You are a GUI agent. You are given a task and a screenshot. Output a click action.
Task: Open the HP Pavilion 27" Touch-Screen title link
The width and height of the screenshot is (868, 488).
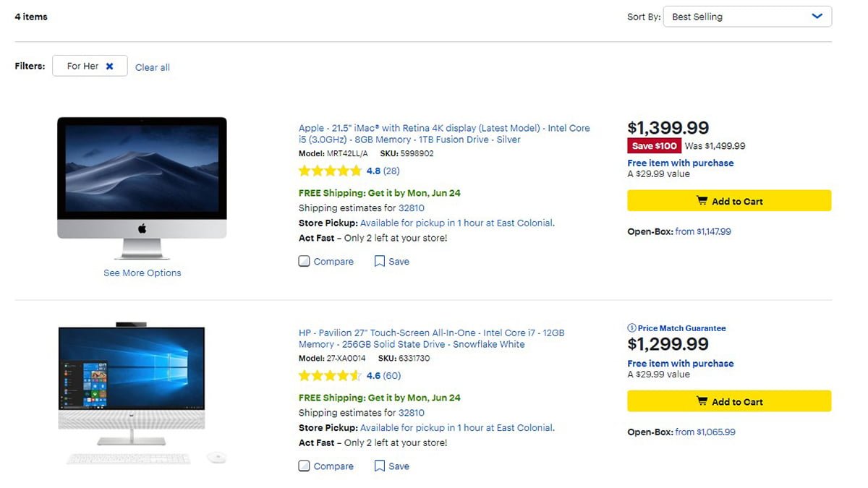[x=431, y=338]
